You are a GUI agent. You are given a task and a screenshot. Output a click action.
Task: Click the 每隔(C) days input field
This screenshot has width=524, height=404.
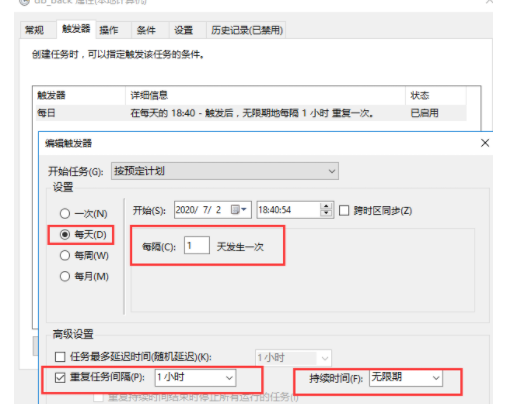coord(197,245)
